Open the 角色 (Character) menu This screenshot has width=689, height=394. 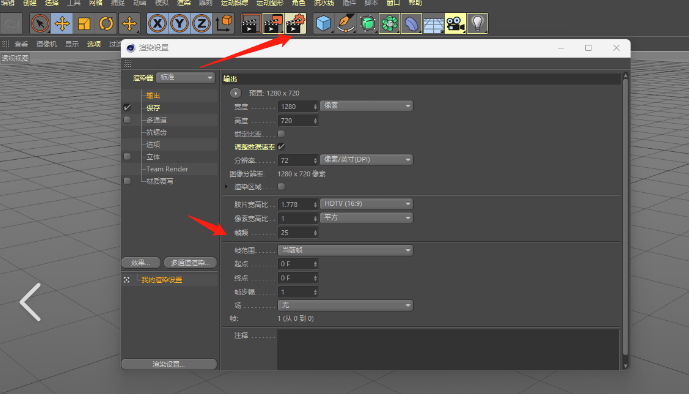(298, 3)
